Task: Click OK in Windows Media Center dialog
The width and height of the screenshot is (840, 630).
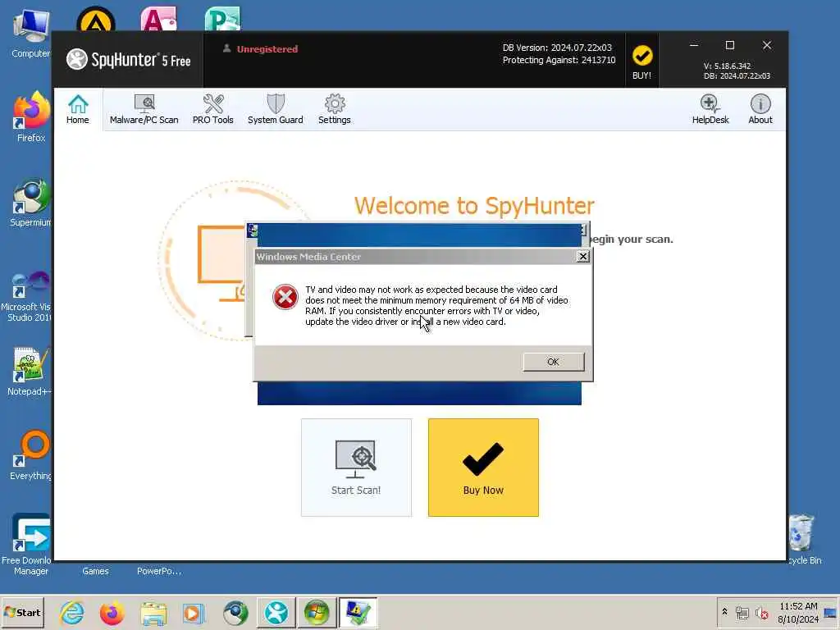Action: [x=554, y=362]
